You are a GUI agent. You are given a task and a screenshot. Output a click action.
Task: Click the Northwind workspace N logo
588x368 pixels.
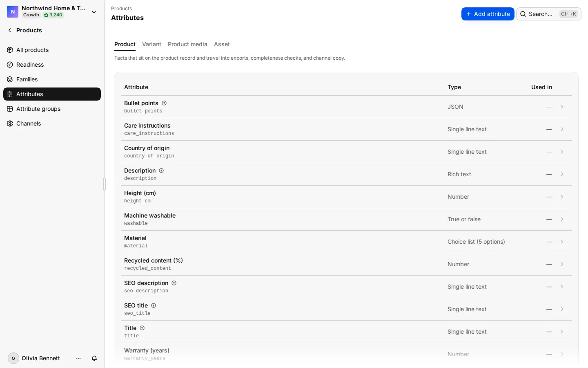point(13,12)
